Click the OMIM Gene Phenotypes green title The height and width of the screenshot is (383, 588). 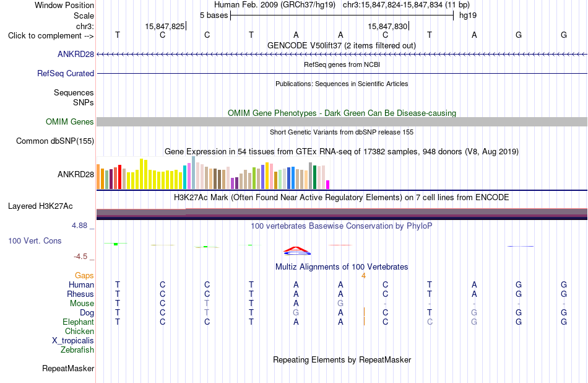pyautogui.click(x=342, y=113)
